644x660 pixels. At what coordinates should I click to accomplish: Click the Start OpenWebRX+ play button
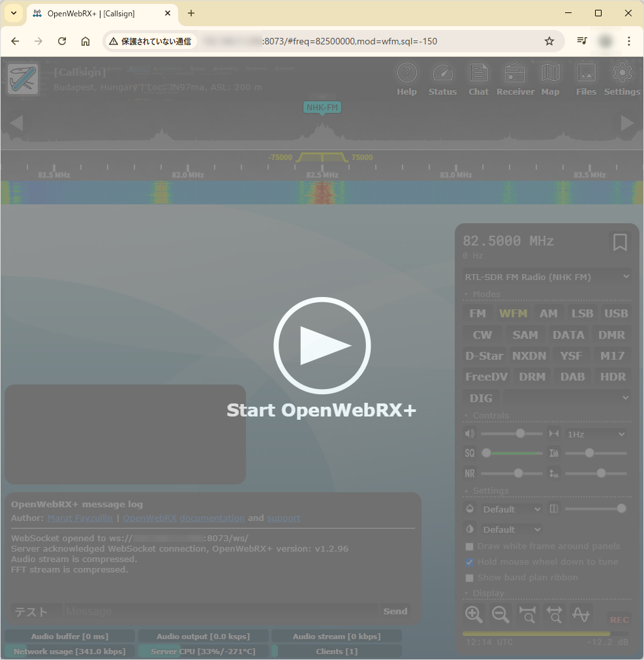(x=322, y=345)
